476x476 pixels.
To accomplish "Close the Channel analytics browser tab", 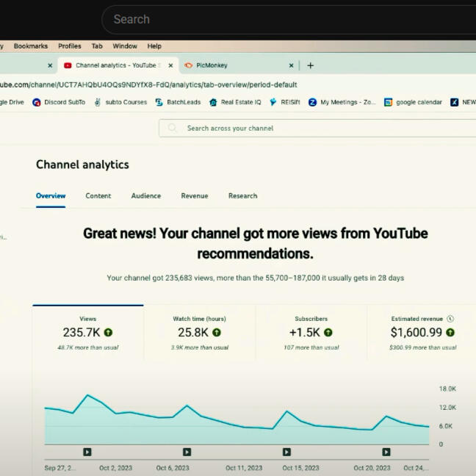I will 170,65.
